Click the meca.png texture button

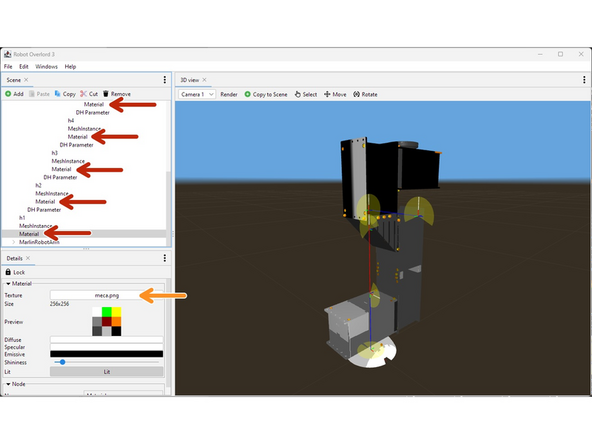(106, 295)
